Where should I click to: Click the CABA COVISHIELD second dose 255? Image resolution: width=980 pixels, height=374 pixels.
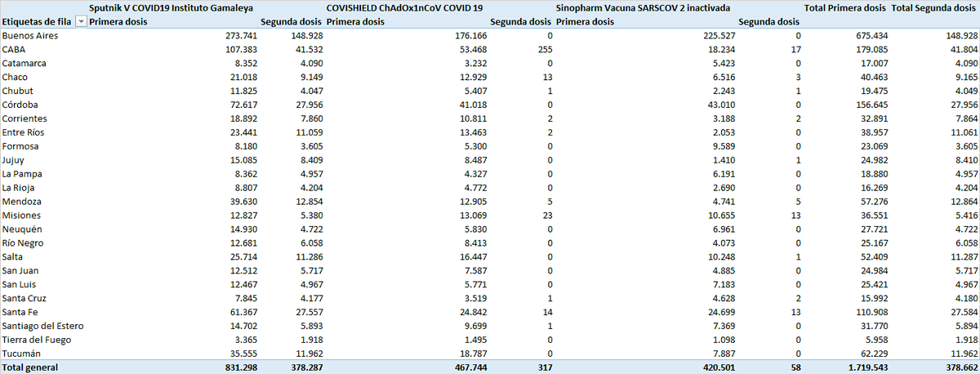tap(544, 50)
